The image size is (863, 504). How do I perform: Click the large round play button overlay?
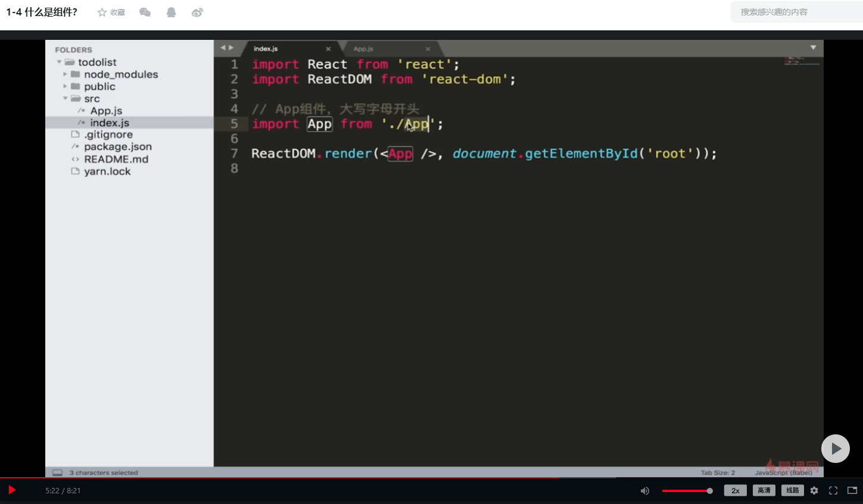(x=836, y=449)
